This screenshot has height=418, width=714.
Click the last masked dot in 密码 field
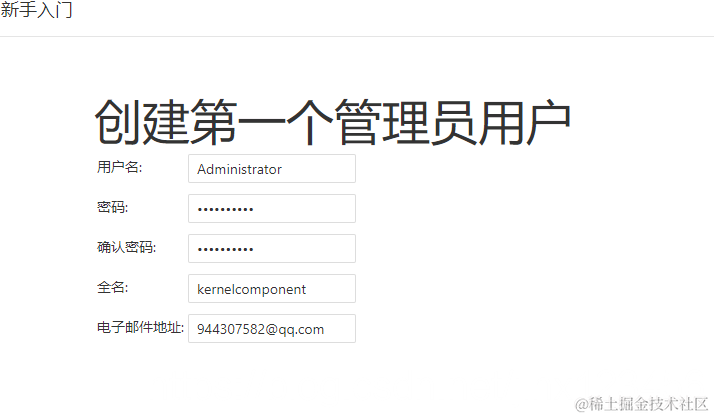pyautogui.click(x=251, y=210)
